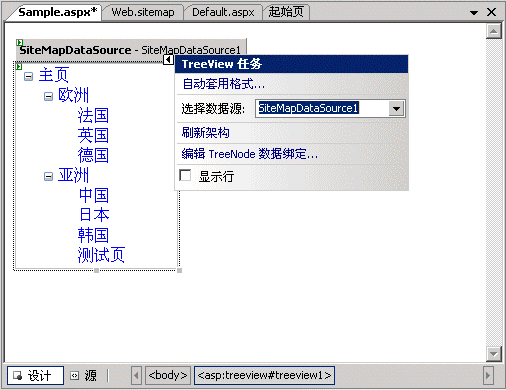The width and height of the screenshot is (506, 390).
Task: Click the tag navigator left arrow
Action: click(x=136, y=376)
